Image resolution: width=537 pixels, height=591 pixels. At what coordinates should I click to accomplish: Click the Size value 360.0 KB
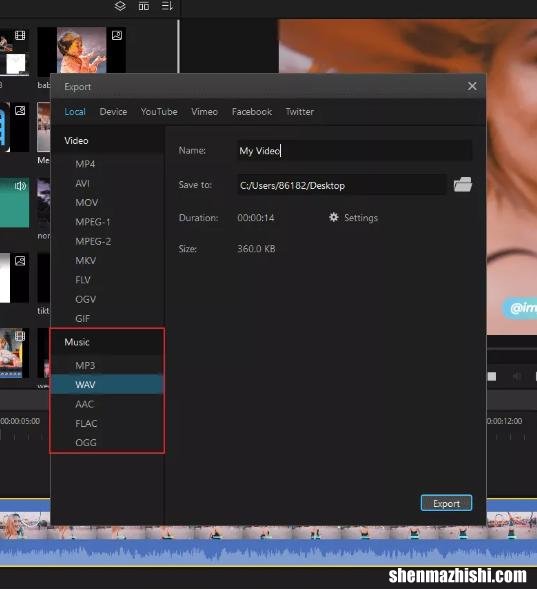click(256, 249)
